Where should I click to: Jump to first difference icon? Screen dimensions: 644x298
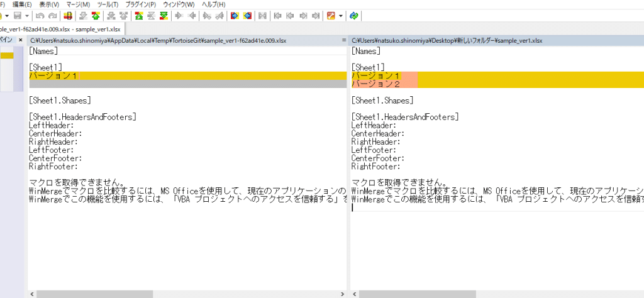(139, 16)
